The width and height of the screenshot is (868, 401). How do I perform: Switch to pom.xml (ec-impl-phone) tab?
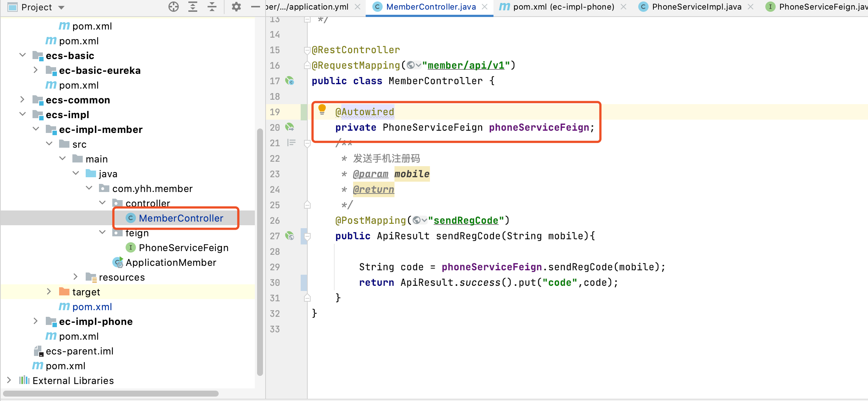click(x=563, y=7)
